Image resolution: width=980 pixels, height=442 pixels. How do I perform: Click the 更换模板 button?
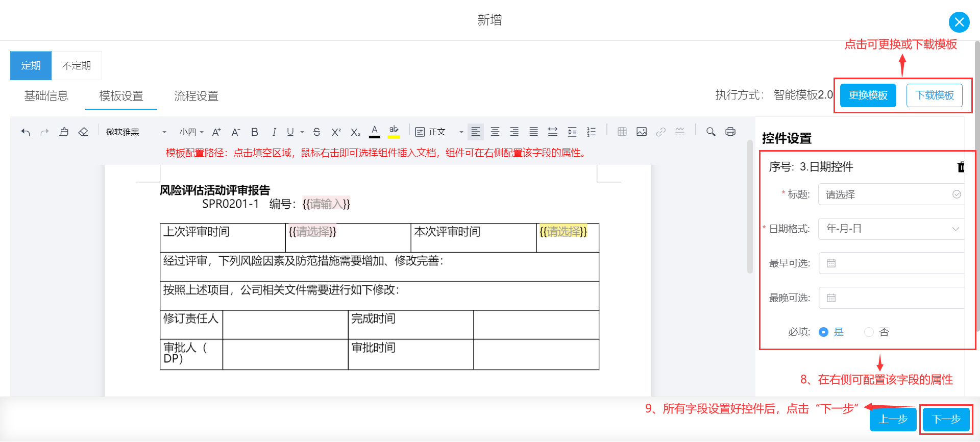click(x=868, y=95)
